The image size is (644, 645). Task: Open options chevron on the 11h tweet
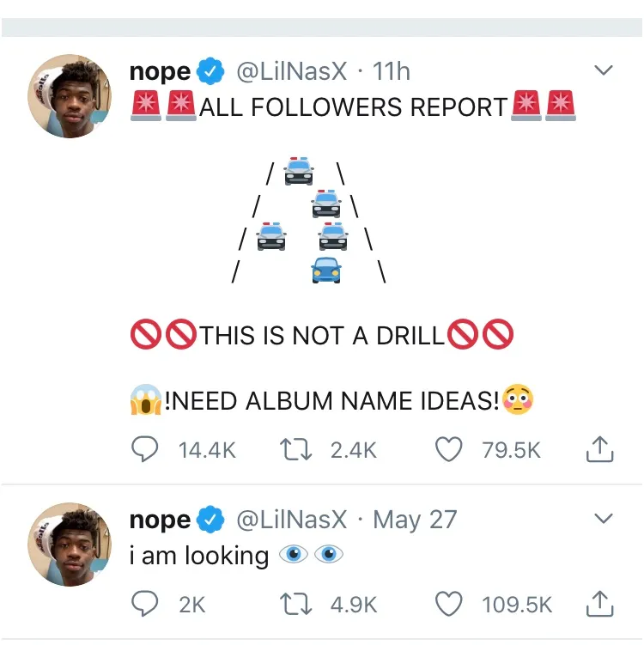click(x=605, y=70)
